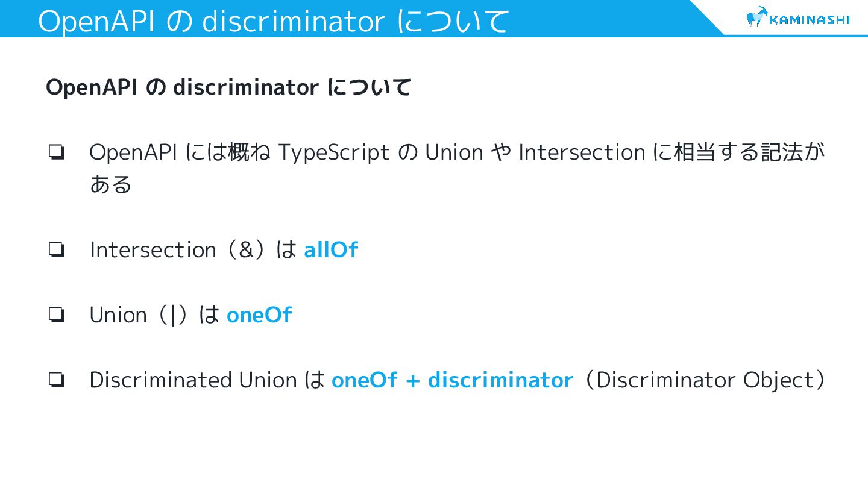Click the word OpenAPI in first bullet
This screenshot has width=868, height=488.
point(133,152)
